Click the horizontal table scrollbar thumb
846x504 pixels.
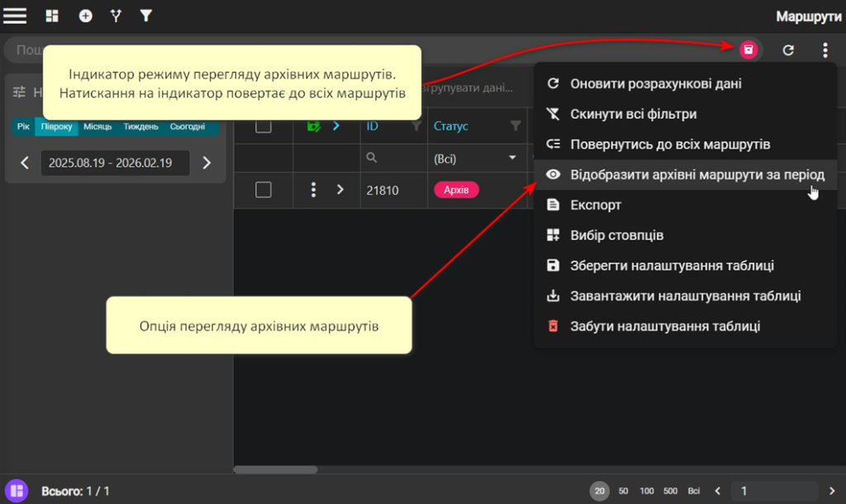click(x=276, y=469)
